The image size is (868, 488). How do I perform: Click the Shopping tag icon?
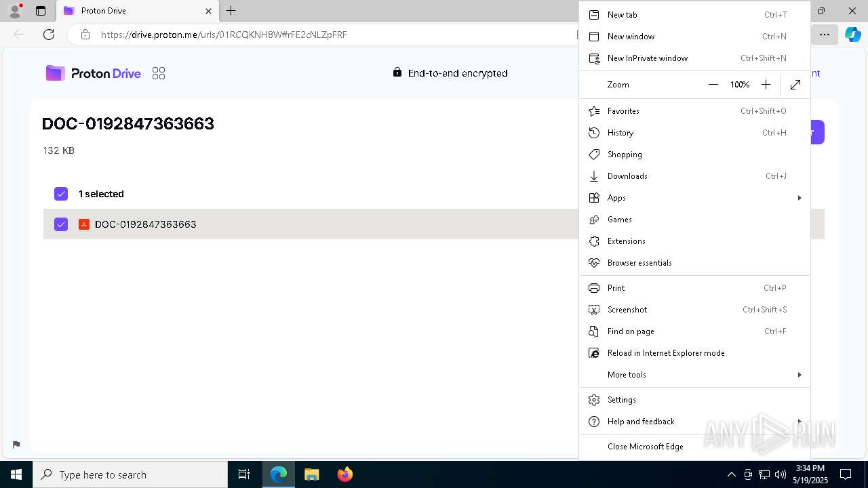[x=594, y=155]
